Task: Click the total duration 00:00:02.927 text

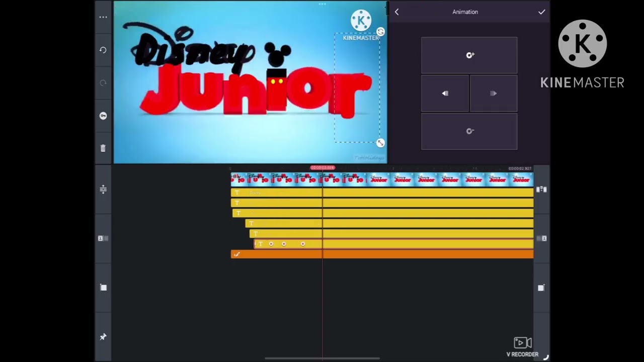Action: (x=520, y=168)
